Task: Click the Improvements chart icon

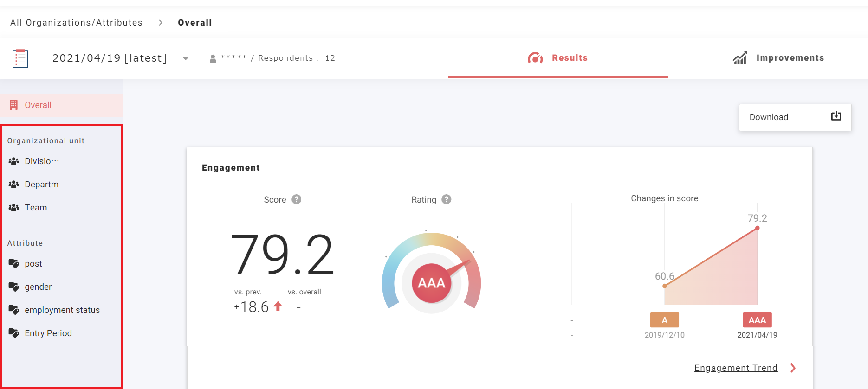Action: coord(740,58)
